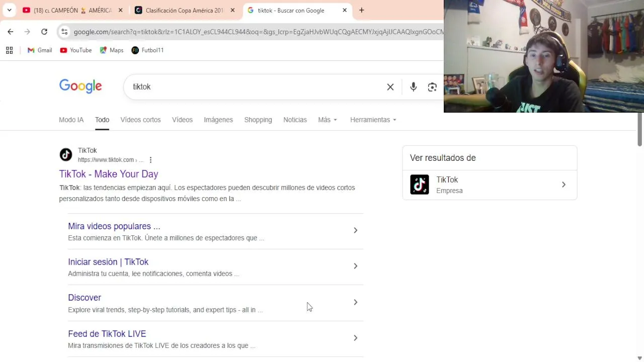Go back to the previous page
Screen dimensions: 644x362
pos(11,32)
